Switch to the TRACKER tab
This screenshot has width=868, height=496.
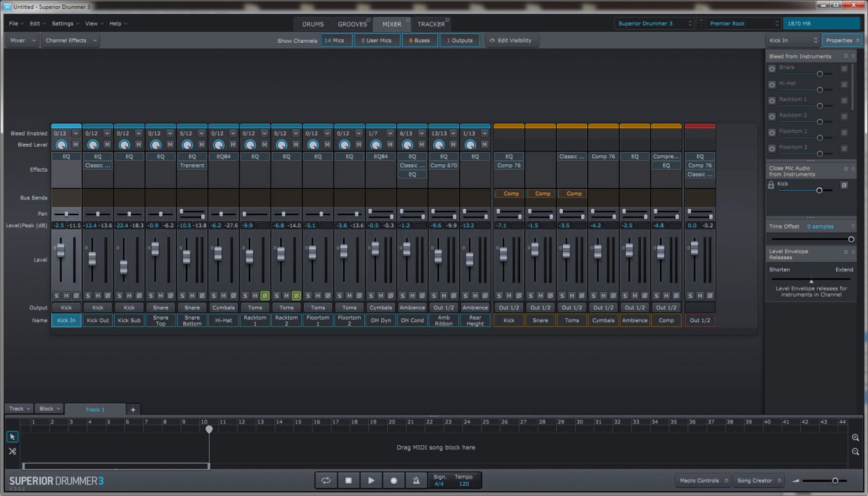[x=431, y=24]
